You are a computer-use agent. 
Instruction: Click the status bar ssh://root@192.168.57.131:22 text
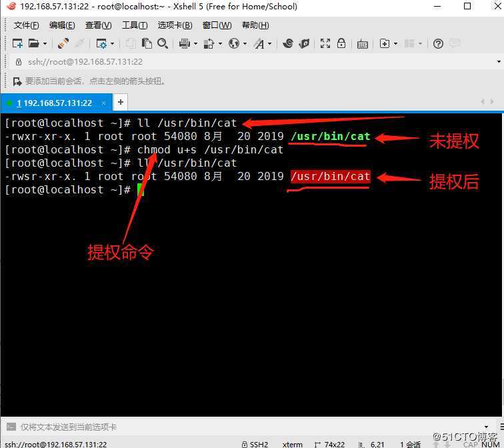tap(55, 445)
